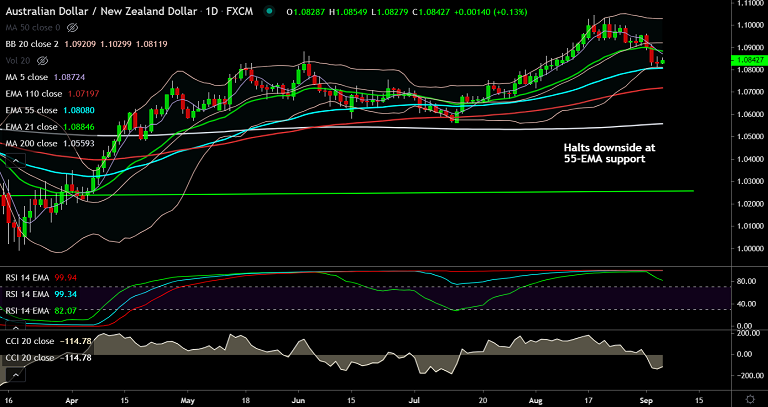Unhide the MA 50 indicator via eye icon
Image resolution: width=768 pixels, height=407 pixels.
(72, 27)
